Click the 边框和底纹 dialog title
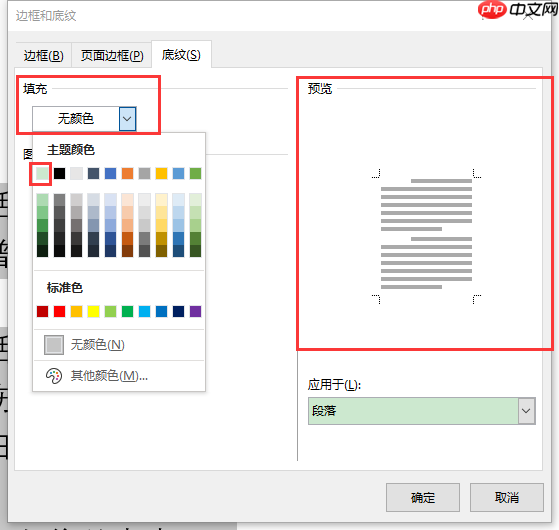The height and width of the screenshot is (530, 559). [x=46, y=16]
